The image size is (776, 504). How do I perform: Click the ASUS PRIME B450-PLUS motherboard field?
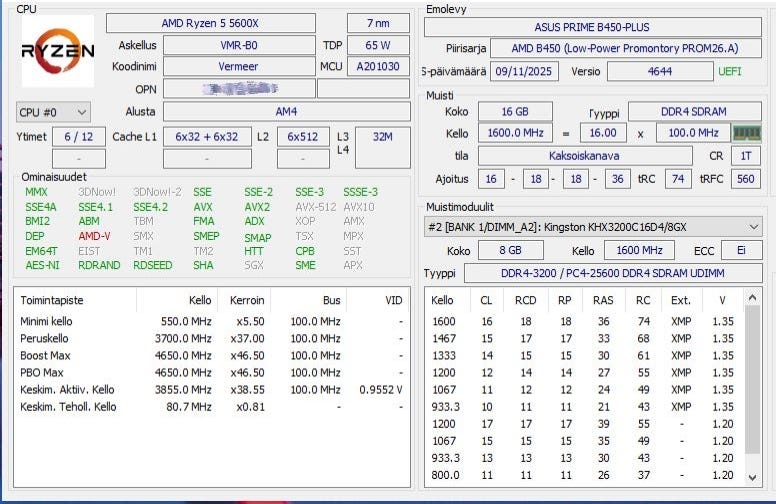tap(593, 27)
